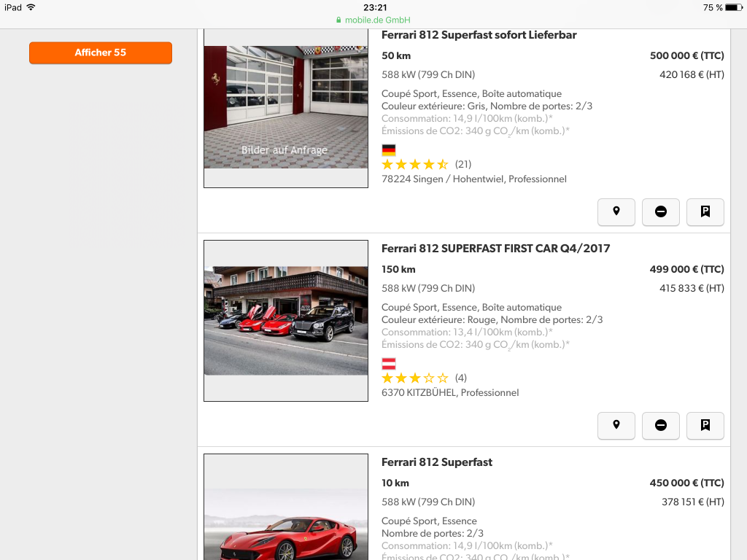Park the Ferrari 812 sofort Lieferbar listing
The width and height of the screenshot is (747, 560).
(x=705, y=211)
